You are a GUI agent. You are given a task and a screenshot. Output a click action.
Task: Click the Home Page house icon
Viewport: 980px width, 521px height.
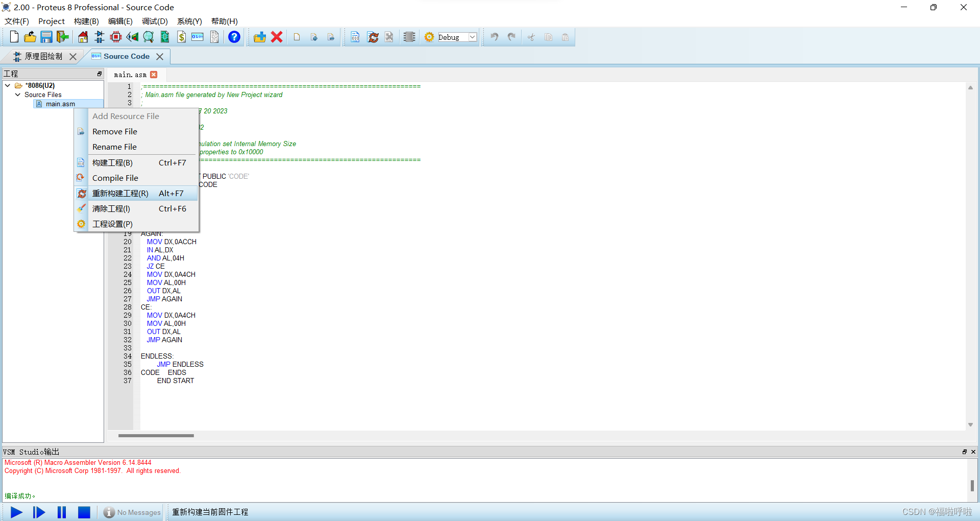pyautogui.click(x=83, y=37)
